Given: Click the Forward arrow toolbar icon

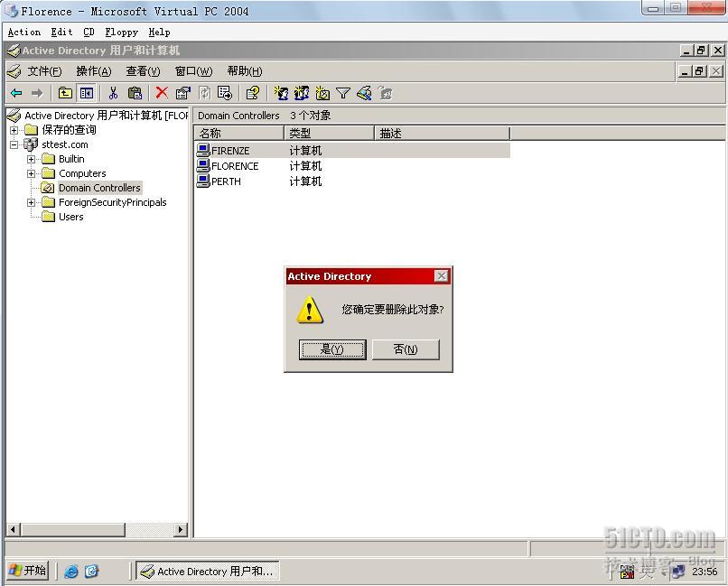Looking at the screenshot, I should 37,93.
